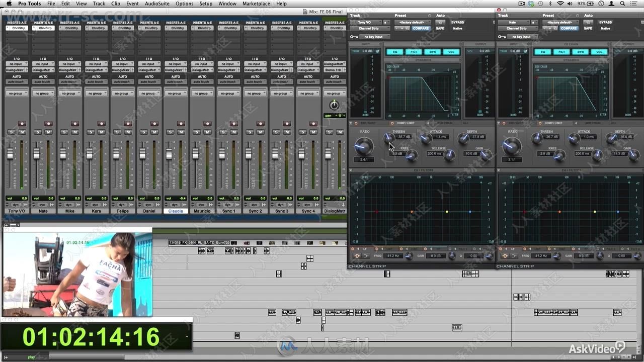The height and width of the screenshot is (362, 644).
Task: Click Knee knob in Nate plugin
Action: pyautogui.click(x=559, y=155)
